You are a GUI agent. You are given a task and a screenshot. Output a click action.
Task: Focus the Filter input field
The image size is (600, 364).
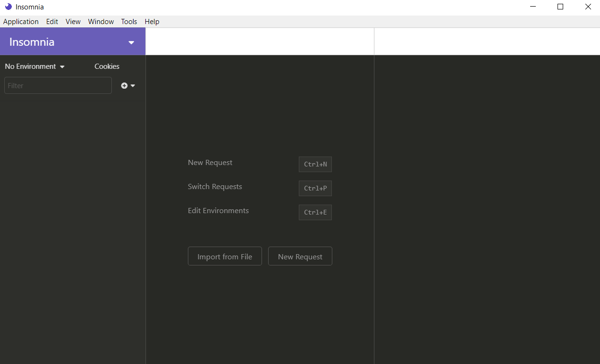click(x=58, y=86)
